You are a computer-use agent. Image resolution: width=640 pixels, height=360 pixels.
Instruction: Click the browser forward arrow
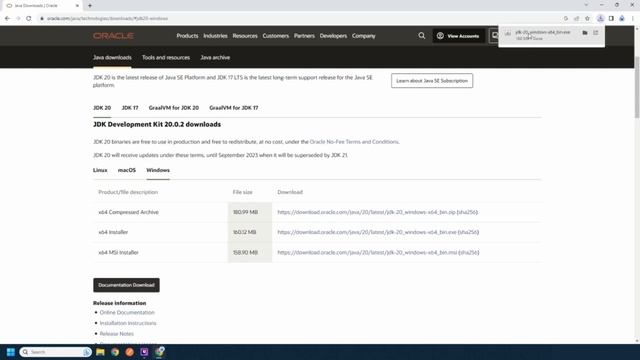pyautogui.click(x=18, y=18)
